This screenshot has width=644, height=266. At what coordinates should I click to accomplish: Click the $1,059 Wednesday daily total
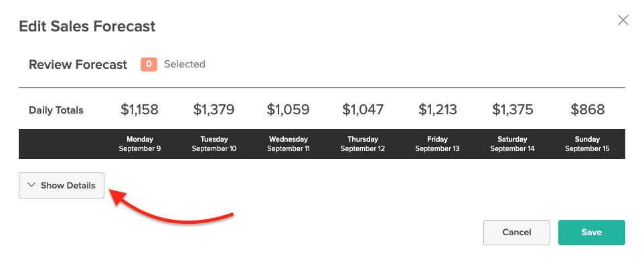(289, 110)
